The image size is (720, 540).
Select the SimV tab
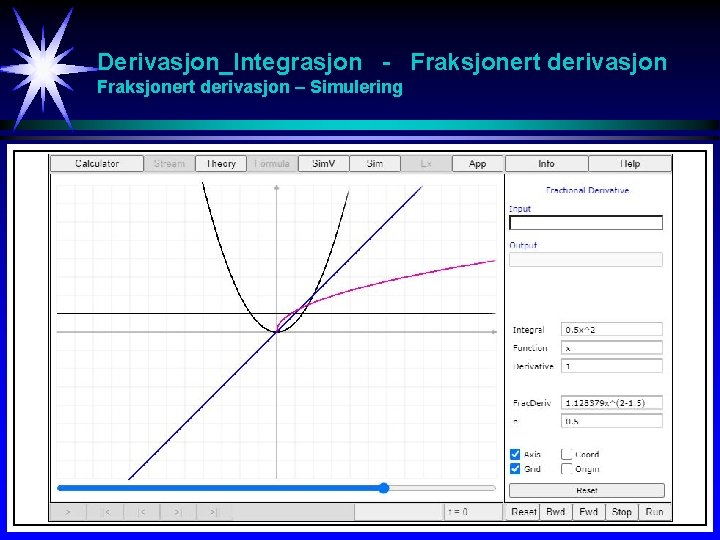[324, 164]
